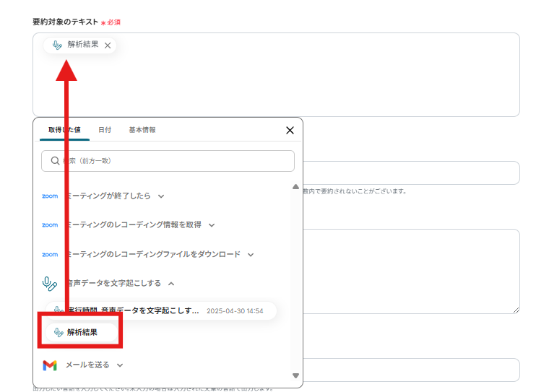Click the magnifier icon in search box

click(55, 161)
